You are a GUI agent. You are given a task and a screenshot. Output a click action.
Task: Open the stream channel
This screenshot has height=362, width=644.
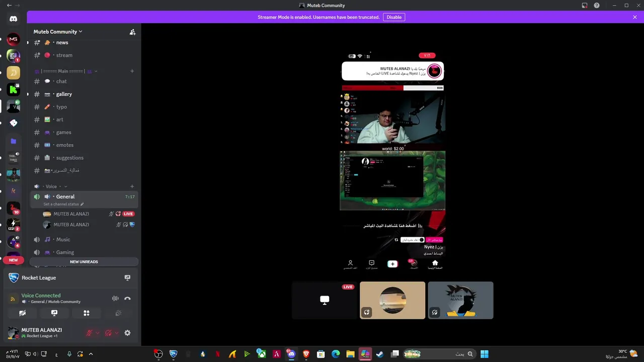83,55
